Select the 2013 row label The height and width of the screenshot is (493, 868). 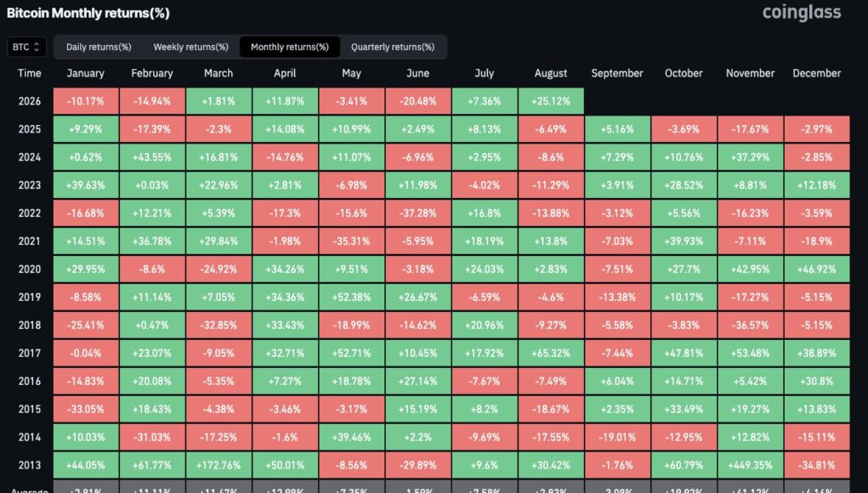[x=30, y=465]
